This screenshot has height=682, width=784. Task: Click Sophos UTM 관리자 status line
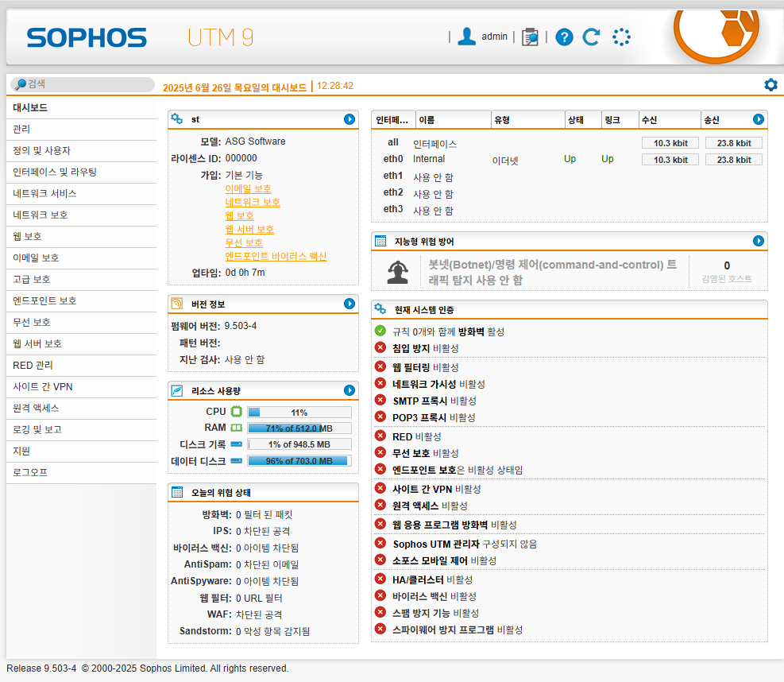465,544
